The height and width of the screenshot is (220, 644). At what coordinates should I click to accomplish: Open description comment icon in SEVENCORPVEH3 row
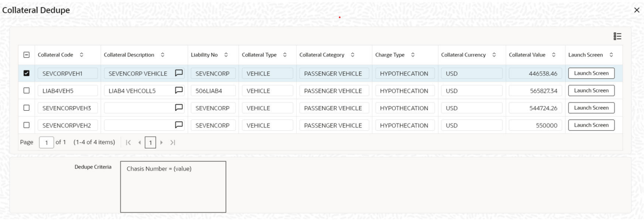179,108
